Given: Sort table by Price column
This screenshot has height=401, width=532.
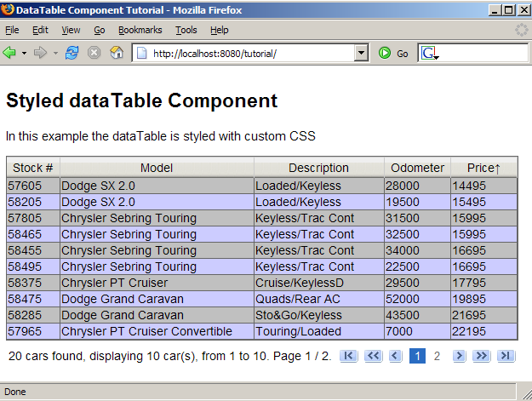Looking at the screenshot, I should pos(483,168).
